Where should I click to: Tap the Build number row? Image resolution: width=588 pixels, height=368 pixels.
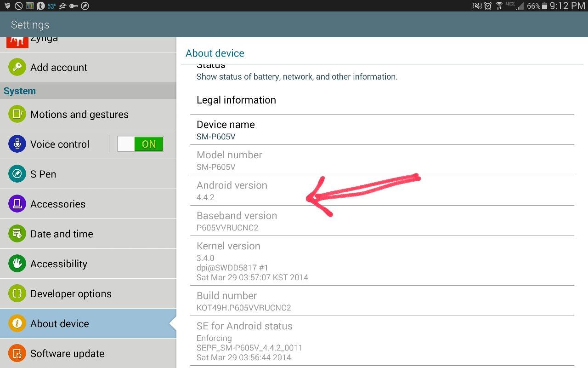click(382, 301)
